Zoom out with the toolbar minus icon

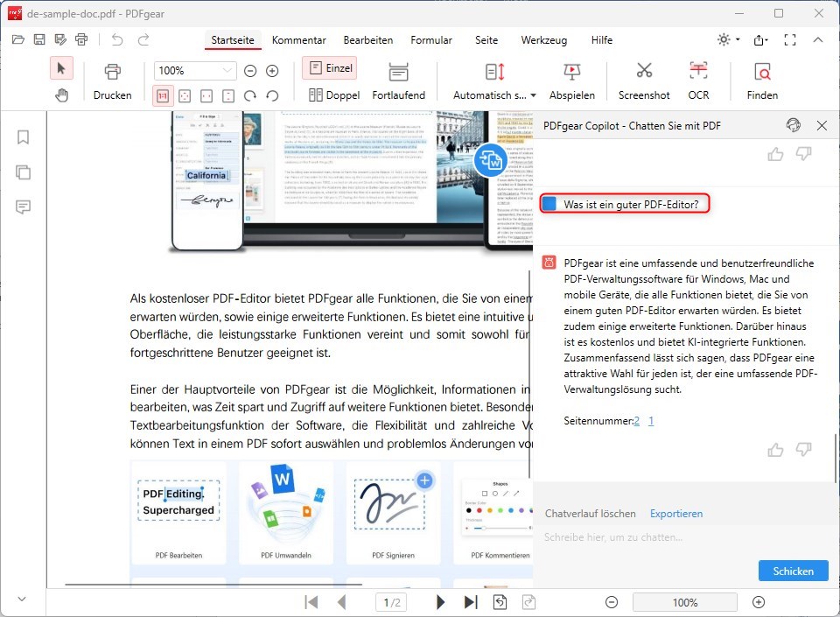pos(250,71)
